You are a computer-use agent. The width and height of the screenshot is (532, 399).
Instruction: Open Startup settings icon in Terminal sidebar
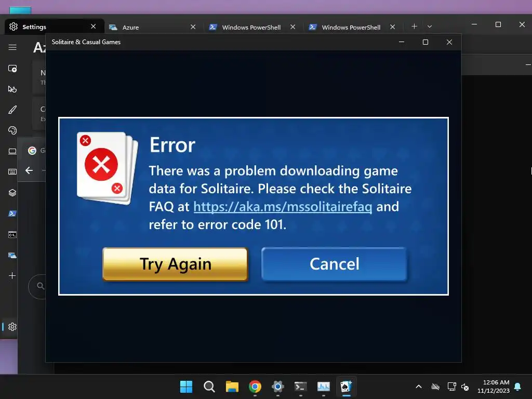(x=12, y=69)
